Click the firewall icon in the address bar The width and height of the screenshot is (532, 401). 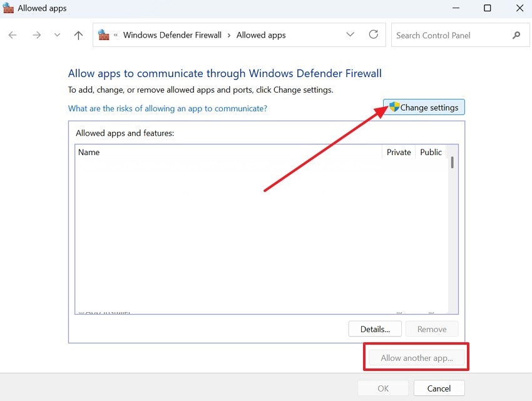[x=101, y=34]
